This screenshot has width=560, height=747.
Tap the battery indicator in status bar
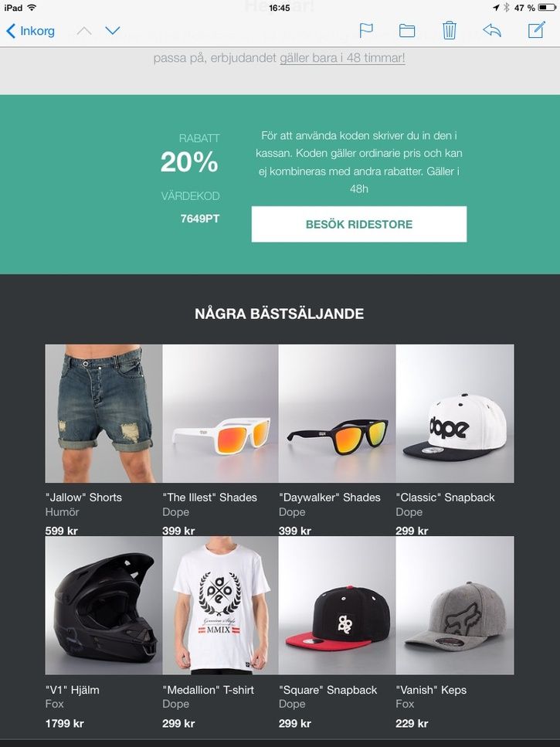pyautogui.click(x=547, y=8)
